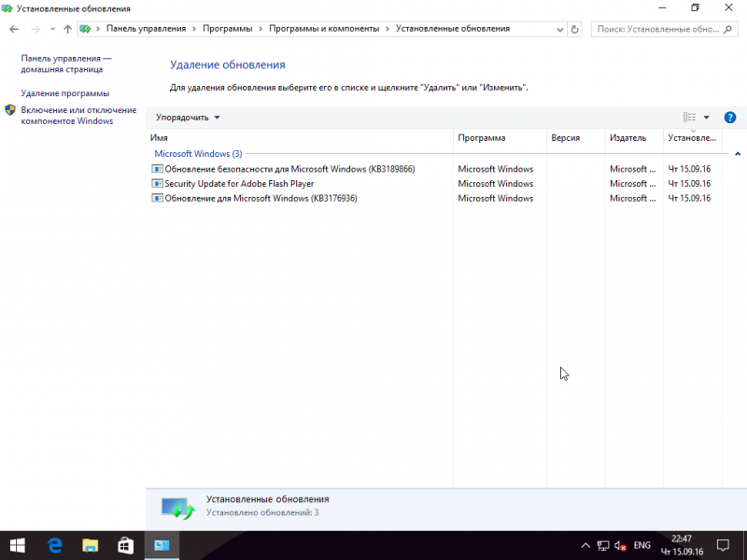Open the Windows Start menu
Screen dimensions: 747x560
(18, 546)
